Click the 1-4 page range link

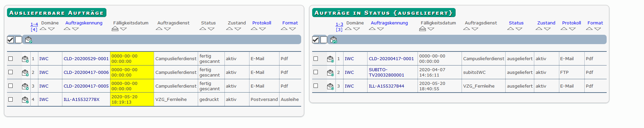click(x=34, y=24)
